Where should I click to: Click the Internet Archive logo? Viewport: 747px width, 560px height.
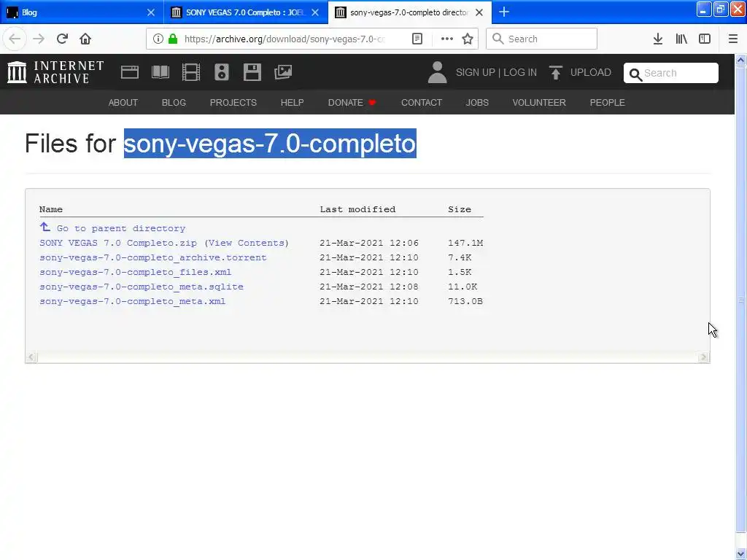click(55, 72)
